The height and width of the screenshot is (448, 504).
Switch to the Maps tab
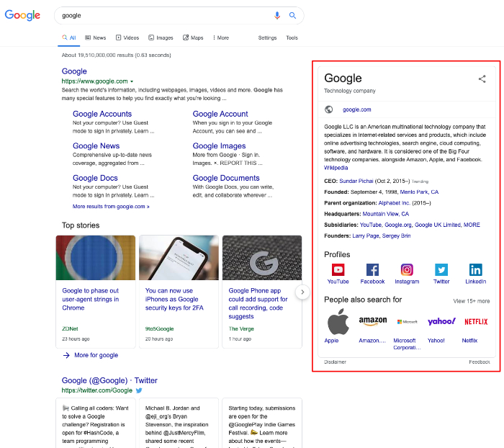coord(193,37)
